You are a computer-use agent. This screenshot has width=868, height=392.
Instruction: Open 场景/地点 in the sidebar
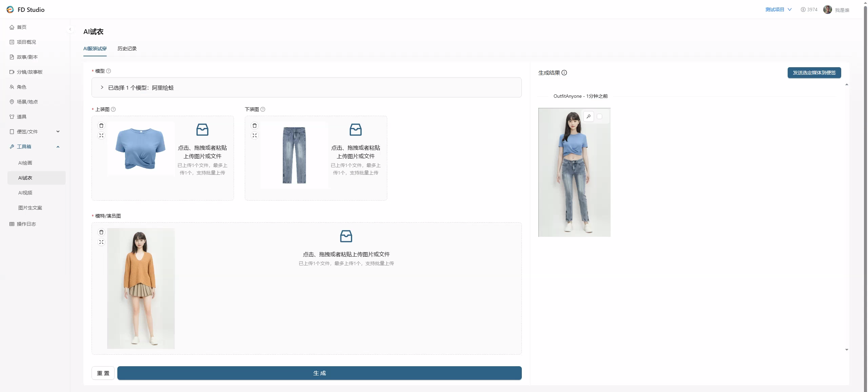[x=36, y=102]
